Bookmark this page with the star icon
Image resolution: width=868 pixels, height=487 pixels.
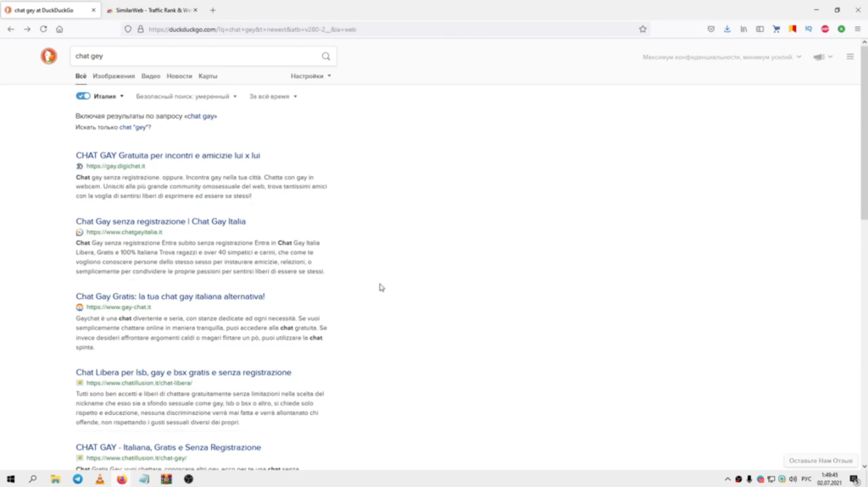pos(643,30)
